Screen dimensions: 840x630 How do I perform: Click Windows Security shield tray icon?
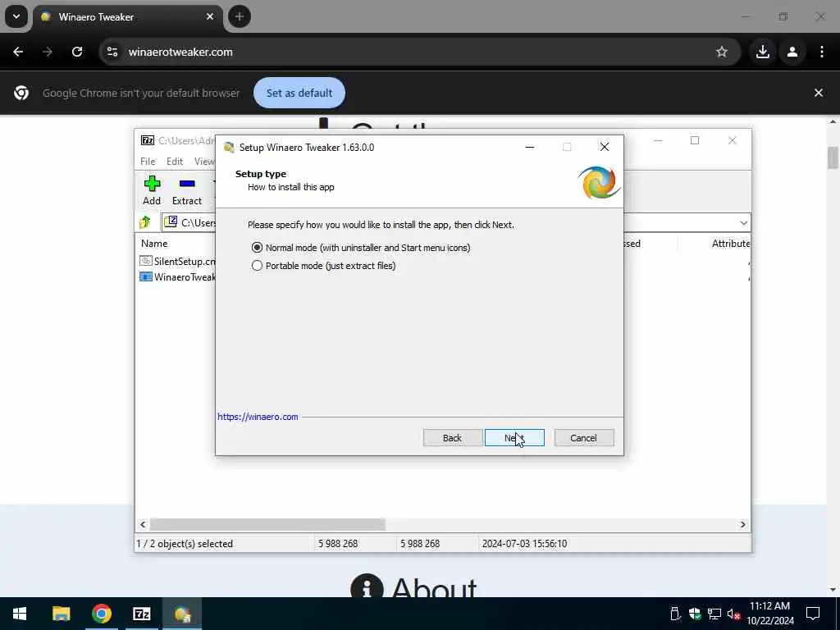click(x=695, y=614)
